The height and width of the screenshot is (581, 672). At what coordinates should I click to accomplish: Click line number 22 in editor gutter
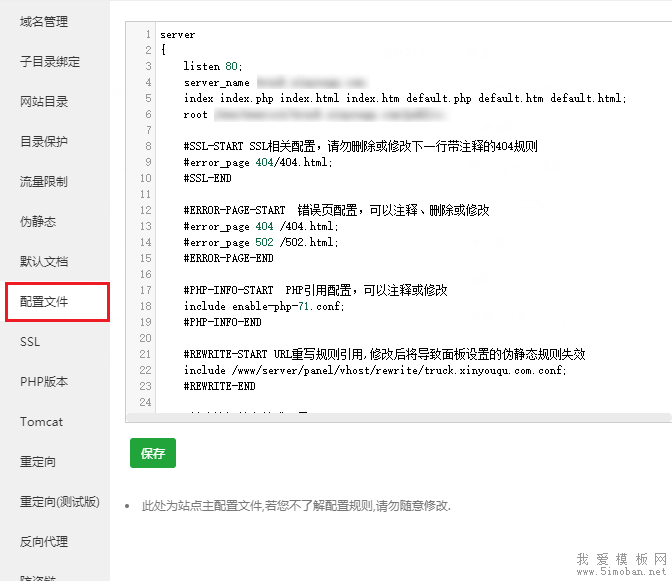[144, 370]
